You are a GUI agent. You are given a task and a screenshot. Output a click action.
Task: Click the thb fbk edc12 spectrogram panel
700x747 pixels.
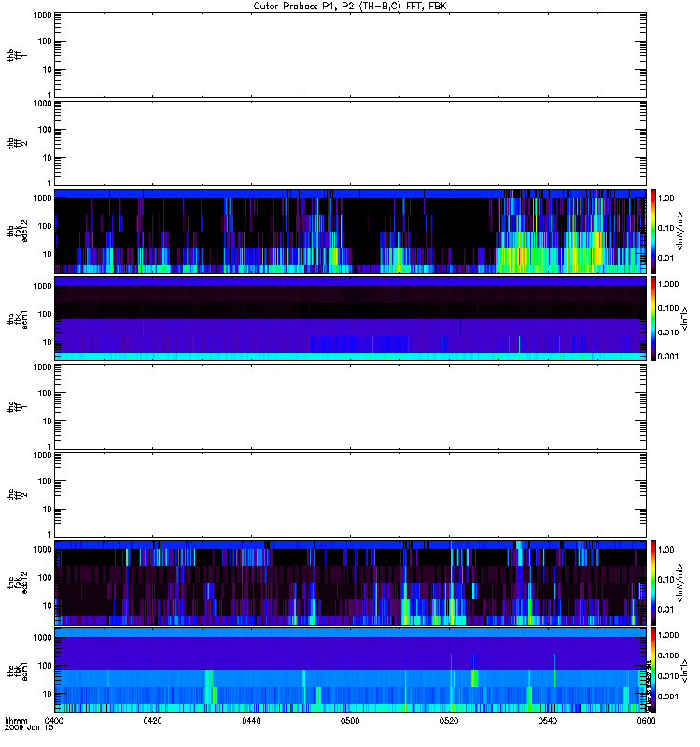pos(351,231)
